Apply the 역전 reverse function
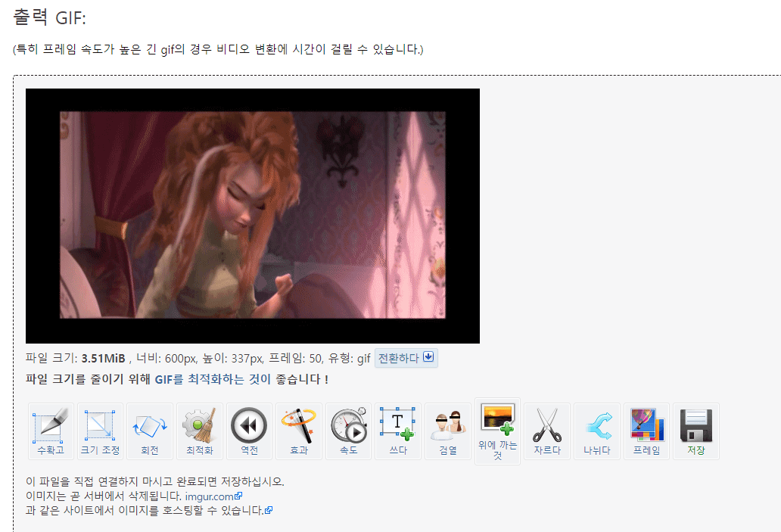781x532 pixels. tap(249, 431)
